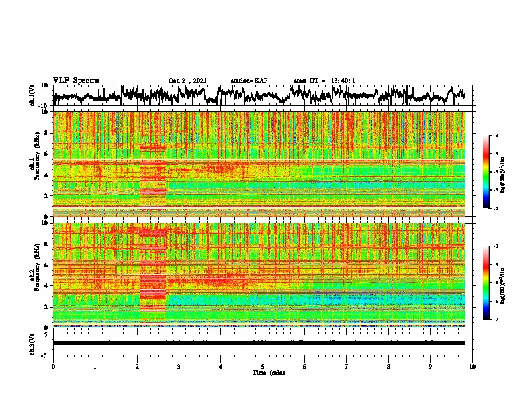Click the ch.2 spectrogram color bar
The height and width of the screenshot is (411, 532).
click(486, 283)
